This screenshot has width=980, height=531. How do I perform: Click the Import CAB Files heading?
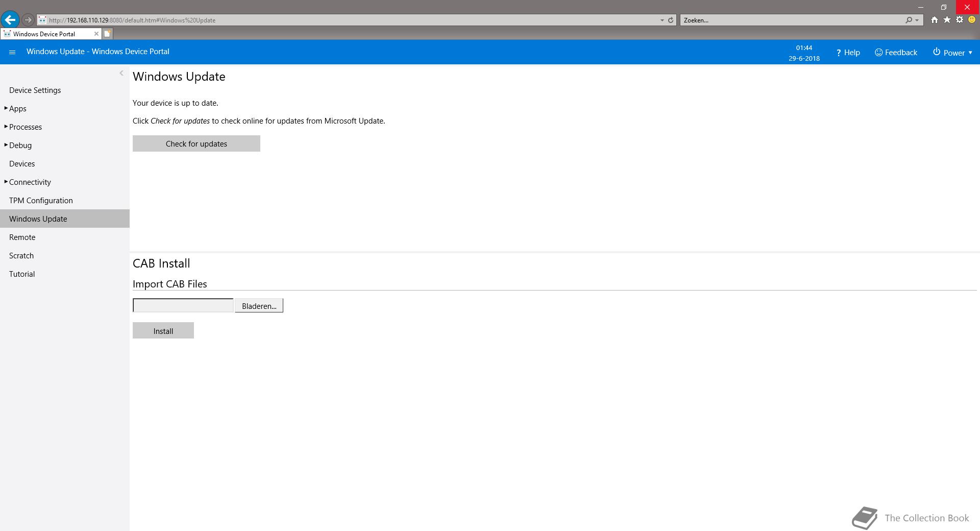[x=170, y=284]
